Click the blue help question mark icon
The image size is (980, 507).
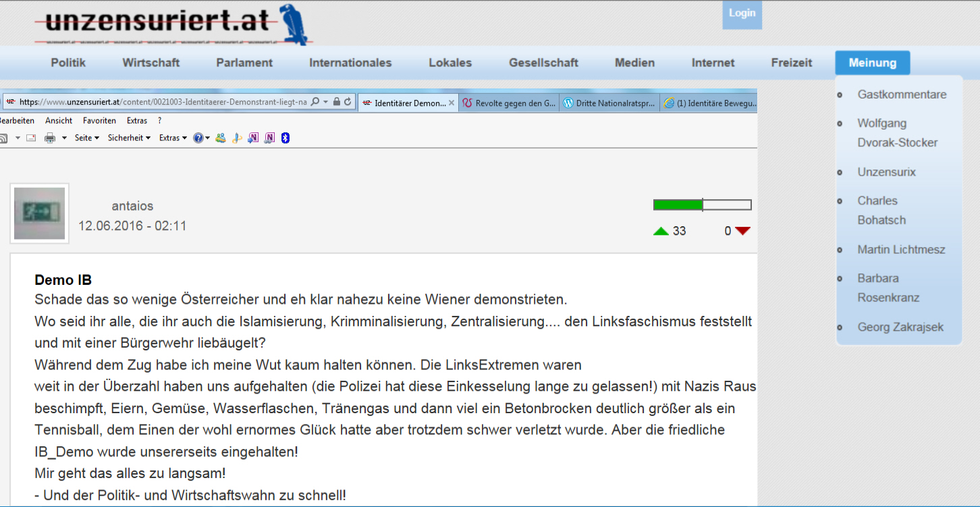pos(198,138)
